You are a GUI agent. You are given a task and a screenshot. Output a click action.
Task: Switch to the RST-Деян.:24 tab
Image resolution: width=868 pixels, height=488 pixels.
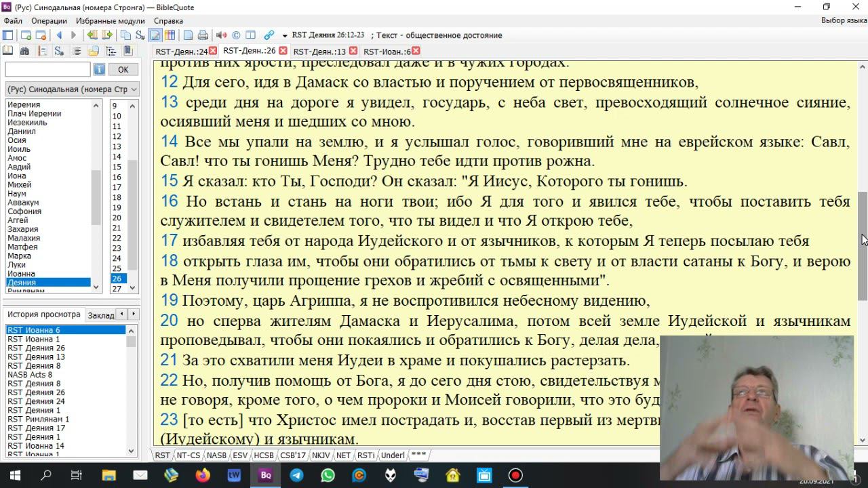click(181, 52)
